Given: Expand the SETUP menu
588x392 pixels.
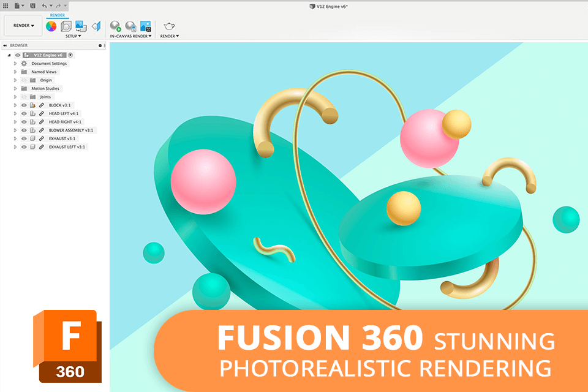Looking at the screenshot, I should 73,36.
